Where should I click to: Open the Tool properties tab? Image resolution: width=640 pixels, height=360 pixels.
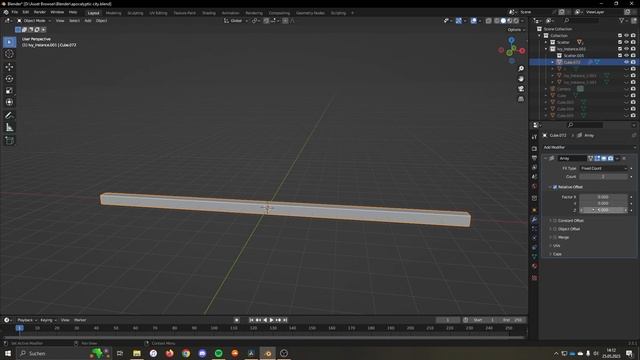pyautogui.click(x=534, y=137)
